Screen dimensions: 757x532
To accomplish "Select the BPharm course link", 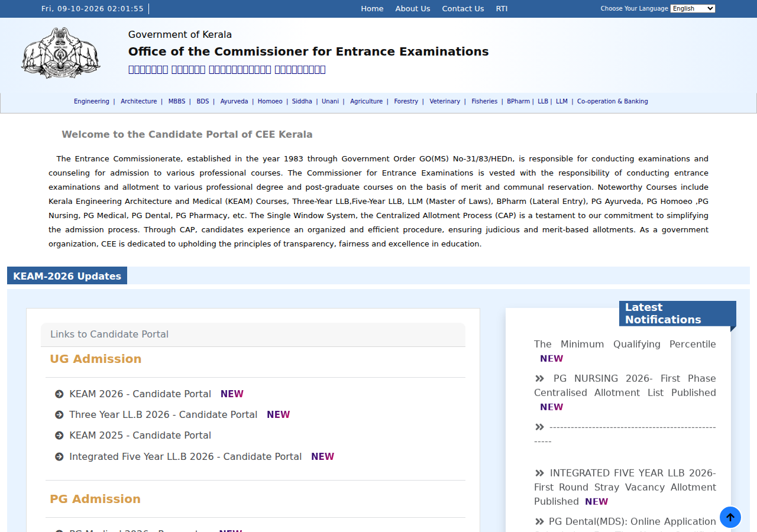I will [x=519, y=102].
